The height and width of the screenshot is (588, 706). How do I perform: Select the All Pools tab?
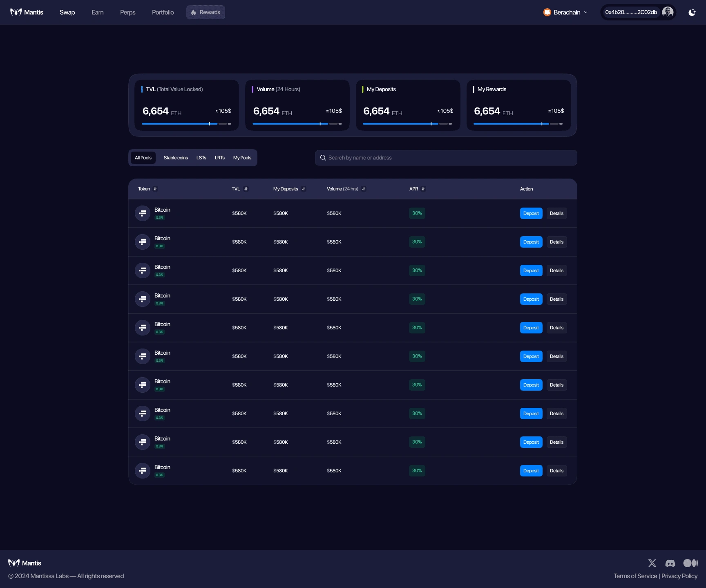[143, 158]
